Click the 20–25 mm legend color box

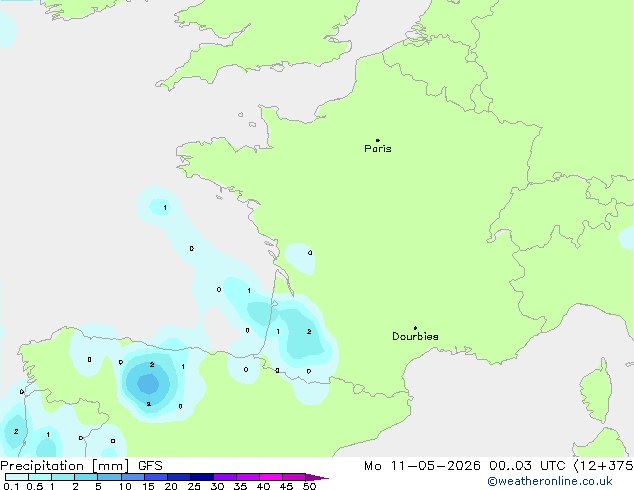click(179, 477)
